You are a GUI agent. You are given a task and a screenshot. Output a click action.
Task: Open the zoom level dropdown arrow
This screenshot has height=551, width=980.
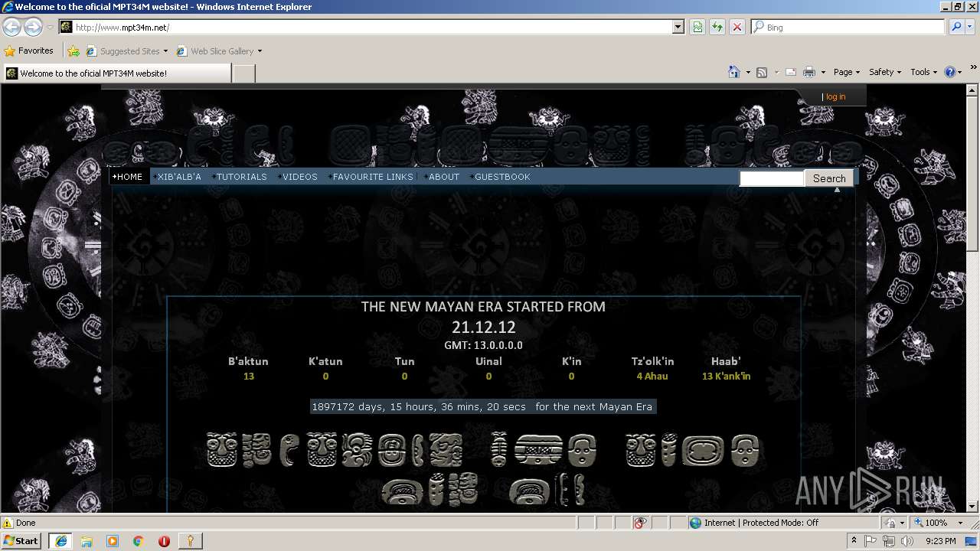(959, 523)
